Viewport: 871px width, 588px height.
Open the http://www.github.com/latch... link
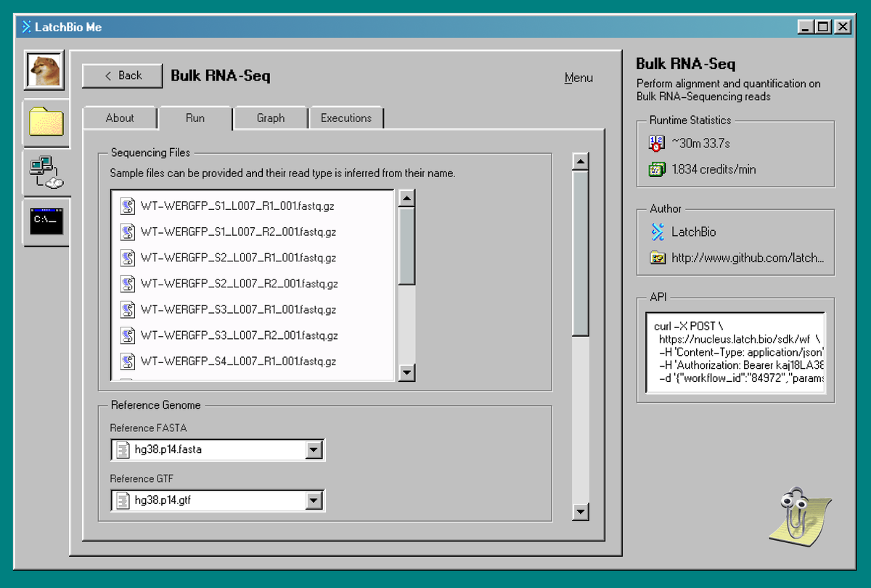[x=748, y=258]
